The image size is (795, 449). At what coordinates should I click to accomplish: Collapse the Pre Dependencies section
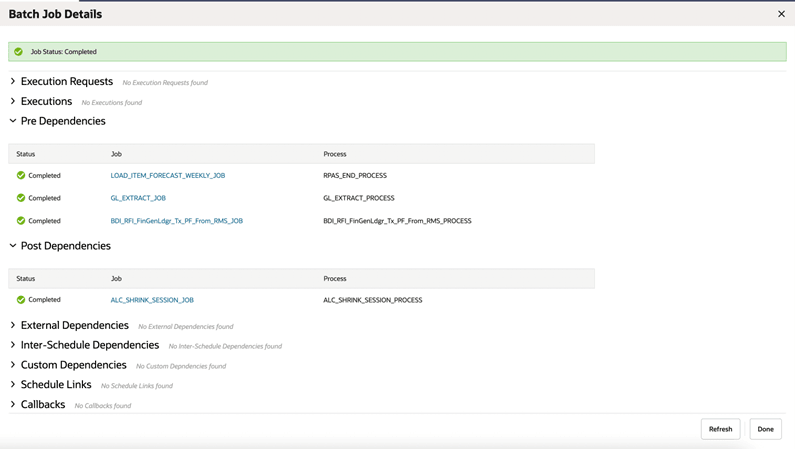13,121
